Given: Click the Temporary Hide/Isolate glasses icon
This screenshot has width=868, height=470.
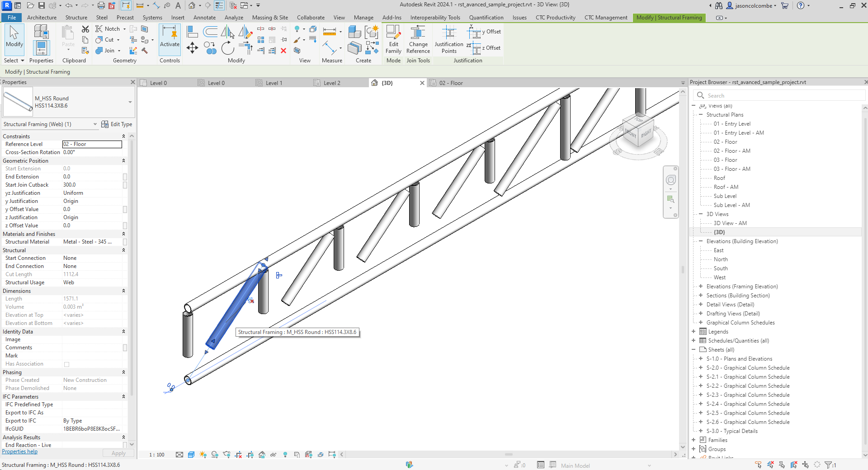Looking at the screenshot, I should 273,455.
